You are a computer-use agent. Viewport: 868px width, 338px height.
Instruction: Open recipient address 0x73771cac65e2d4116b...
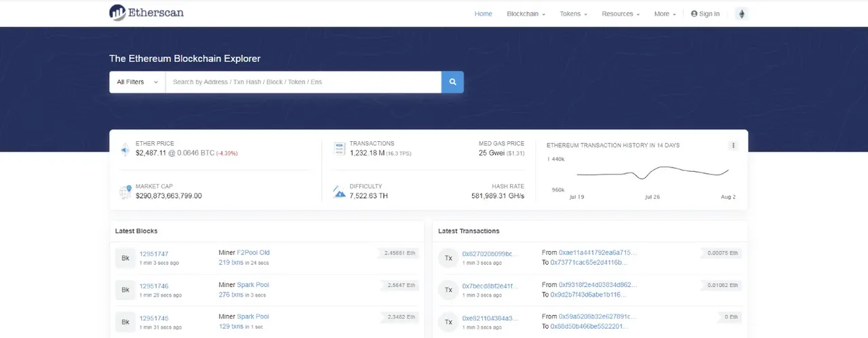click(x=589, y=262)
